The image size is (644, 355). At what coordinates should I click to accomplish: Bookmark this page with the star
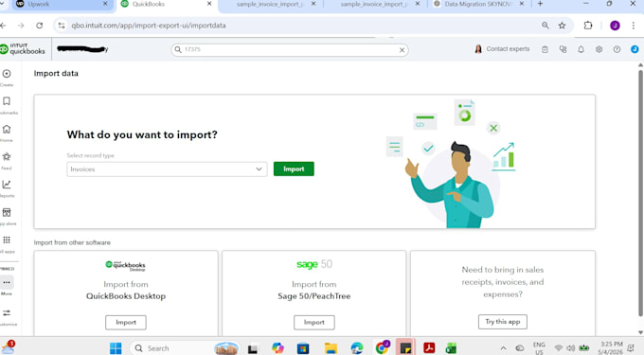pos(562,26)
